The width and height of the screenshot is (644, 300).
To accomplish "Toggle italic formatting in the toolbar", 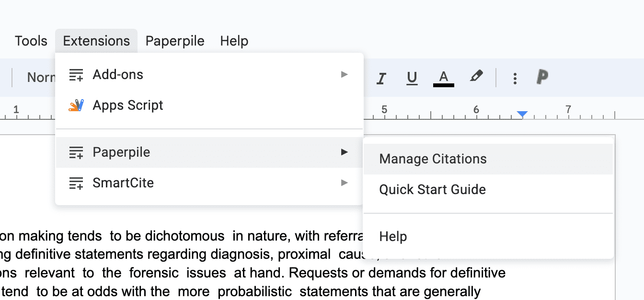I will pyautogui.click(x=381, y=78).
